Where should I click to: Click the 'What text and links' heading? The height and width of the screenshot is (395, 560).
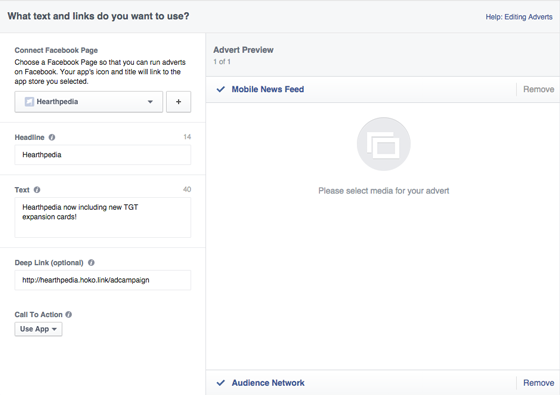(x=98, y=16)
